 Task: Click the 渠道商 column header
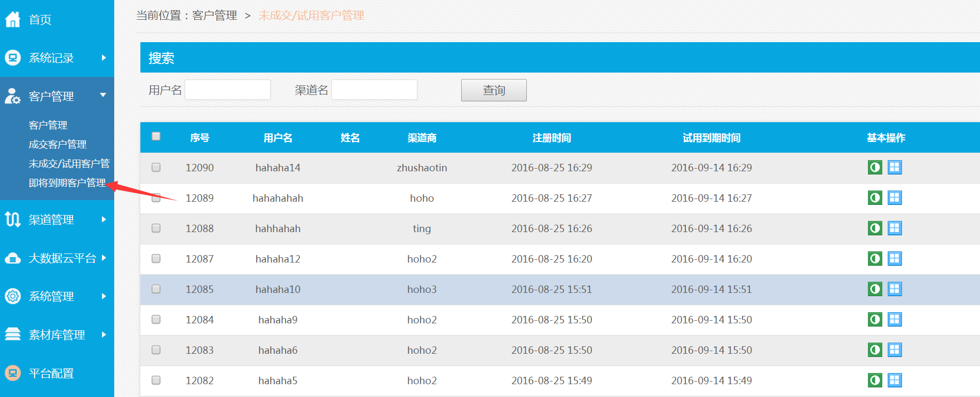tap(422, 138)
